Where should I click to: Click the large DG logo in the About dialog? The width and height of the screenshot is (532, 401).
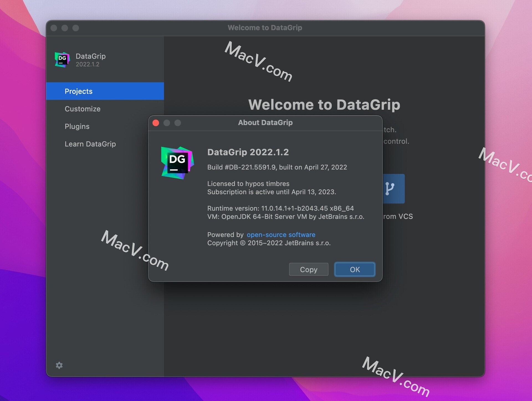click(x=177, y=163)
